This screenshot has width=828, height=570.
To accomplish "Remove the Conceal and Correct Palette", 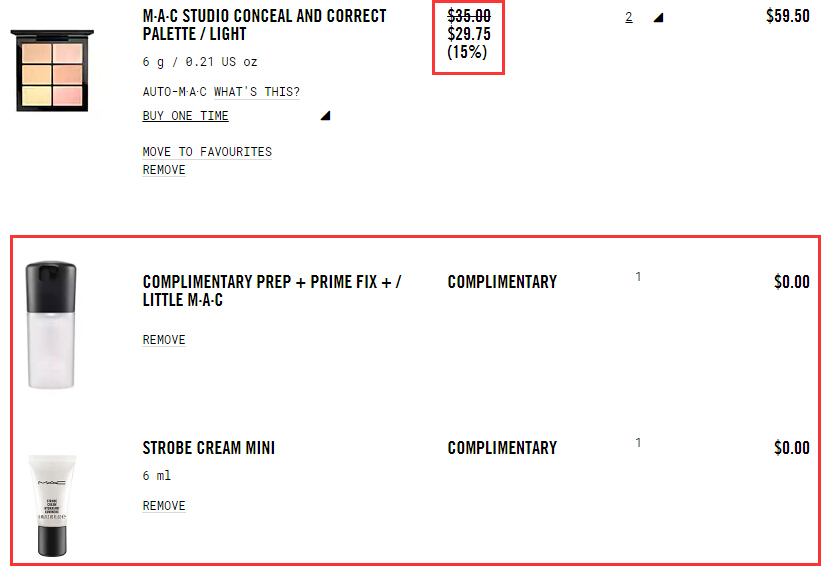I will click(164, 170).
